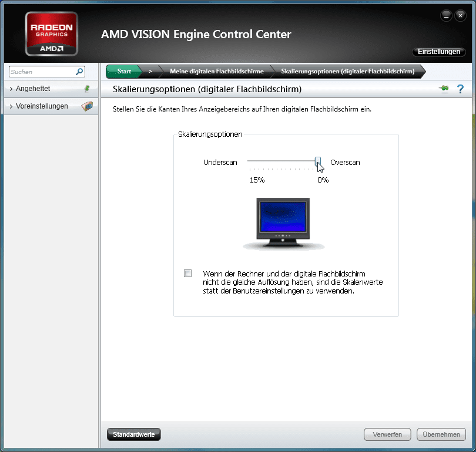This screenshot has height=452, width=476.
Task: Click the monitor preview image
Action: pos(283,224)
